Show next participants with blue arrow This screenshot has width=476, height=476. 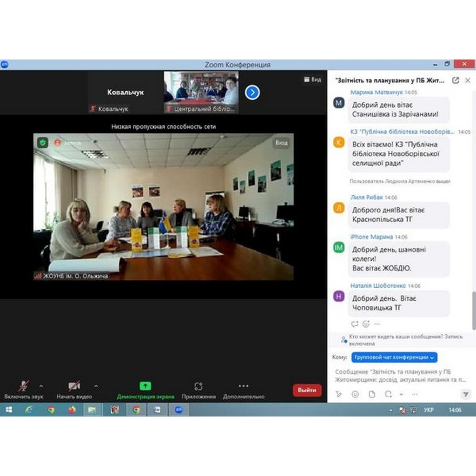(x=252, y=93)
